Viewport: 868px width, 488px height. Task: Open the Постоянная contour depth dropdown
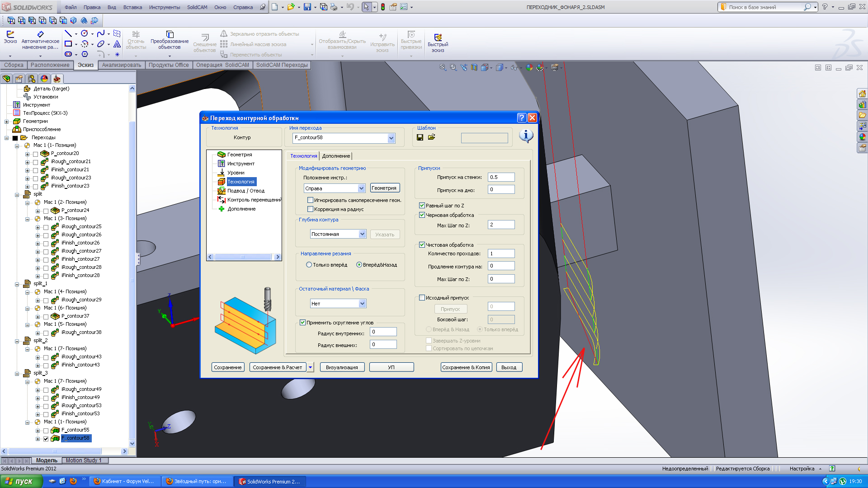[362, 234]
